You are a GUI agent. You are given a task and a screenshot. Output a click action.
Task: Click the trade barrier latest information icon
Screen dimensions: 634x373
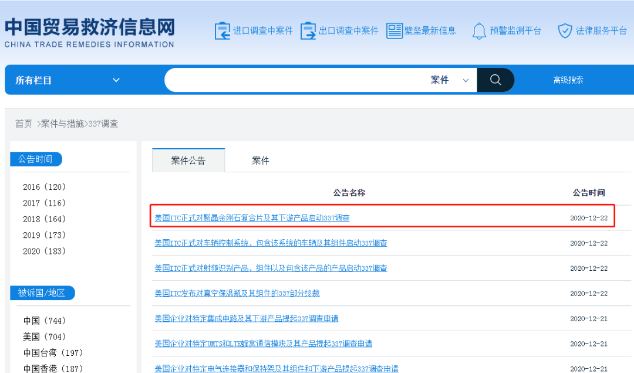pos(394,31)
